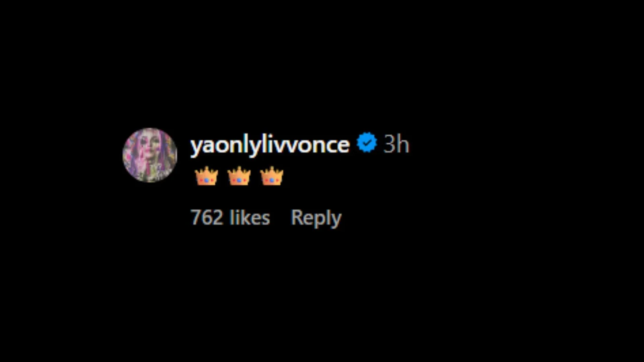The image size is (644, 362).
Task: Tap the crown emoji nearest the avatar
Action: pyautogui.click(x=206, y=176)
